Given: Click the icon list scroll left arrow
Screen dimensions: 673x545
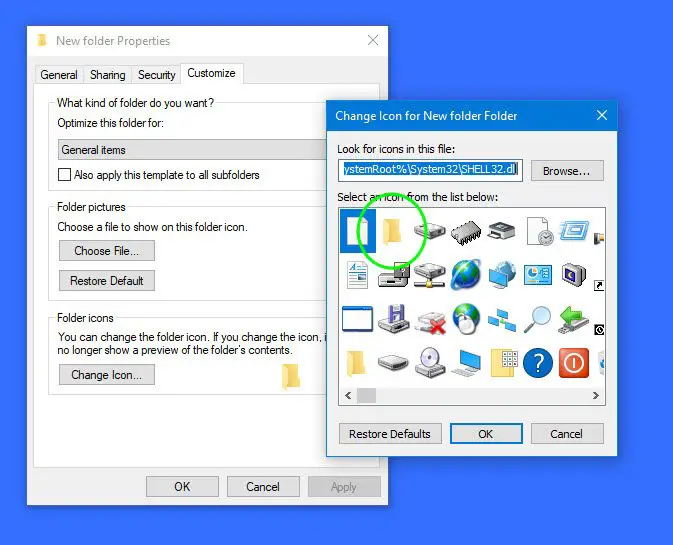Looking at the screenshot, I should [348, 395].
